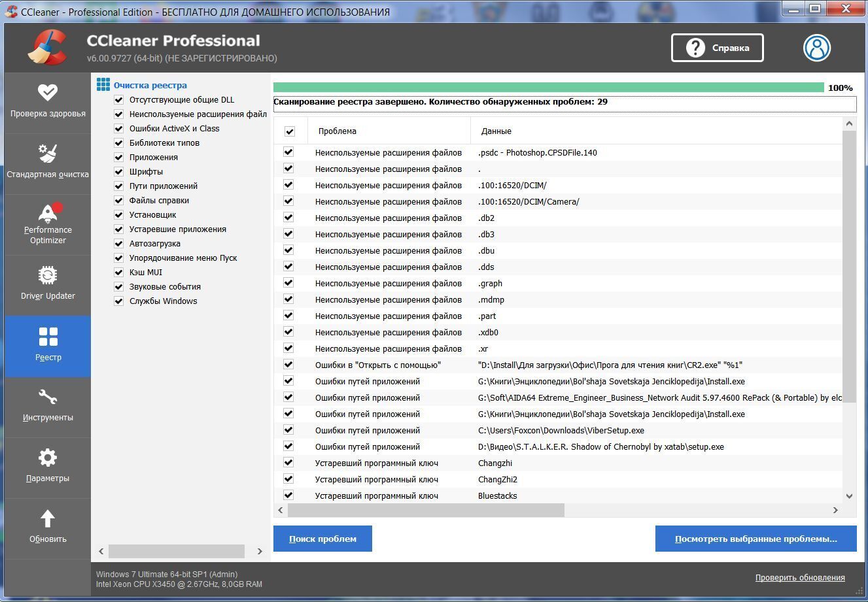The height and width of the screenshot is (602, 868).
Task: Click Посмотреть выбранные проблемы button
Action: coord(755,539)
